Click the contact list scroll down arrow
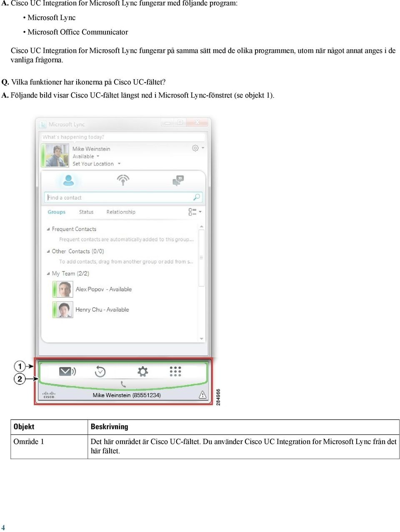This screenshot has width=400, height=532. pyautogui.click(x=202, y=339)
